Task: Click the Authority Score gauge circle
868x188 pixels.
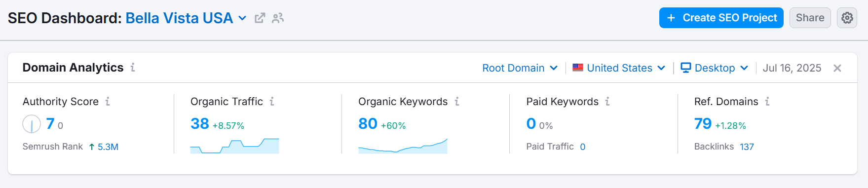Action: coord(32,124)
